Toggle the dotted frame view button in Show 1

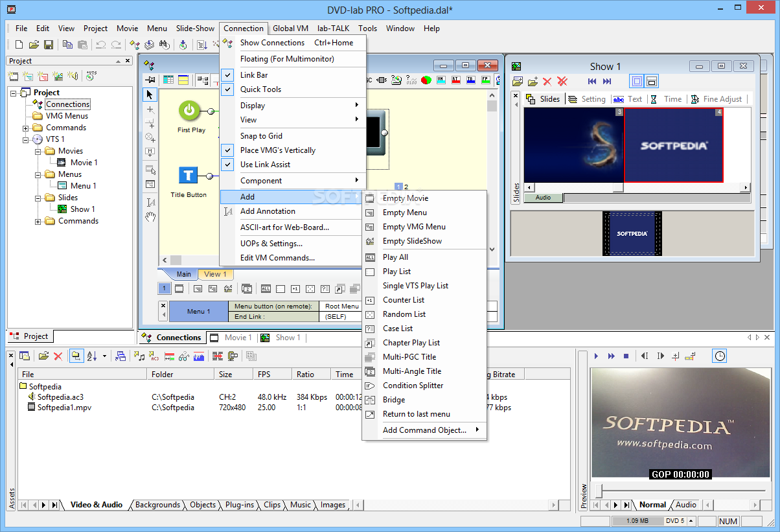click(637, 82)
